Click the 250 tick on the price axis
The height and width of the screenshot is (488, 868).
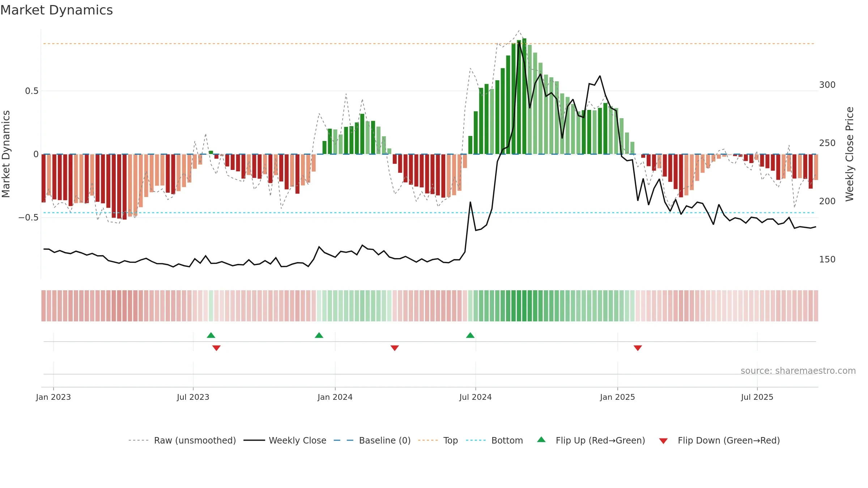click(x=827, y=143)
